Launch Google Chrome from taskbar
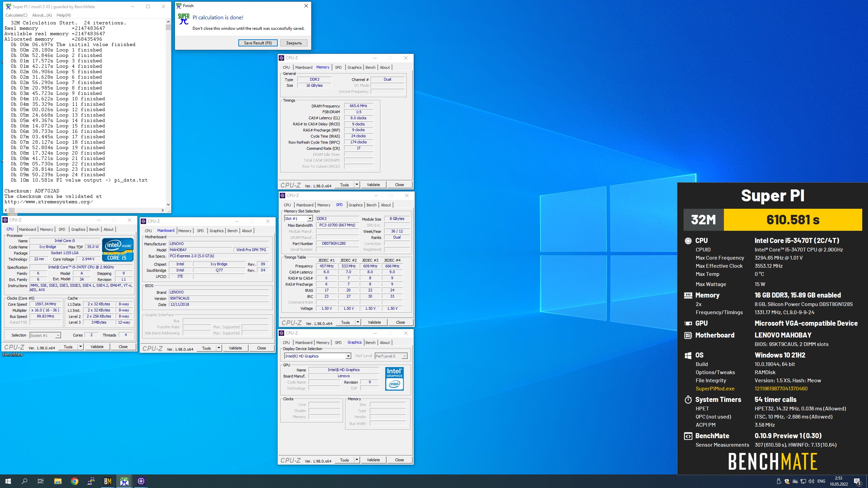The image size is (868, 488). [x=75, y=481]
